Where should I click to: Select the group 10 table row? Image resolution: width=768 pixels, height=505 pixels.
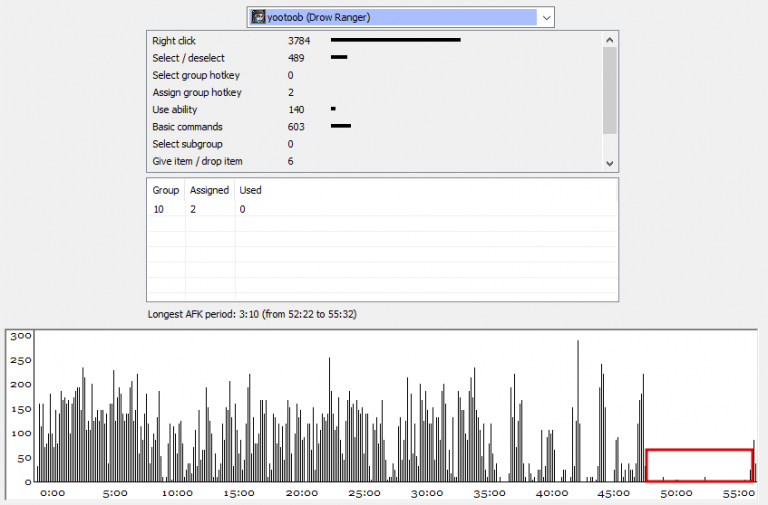(382, 209)
